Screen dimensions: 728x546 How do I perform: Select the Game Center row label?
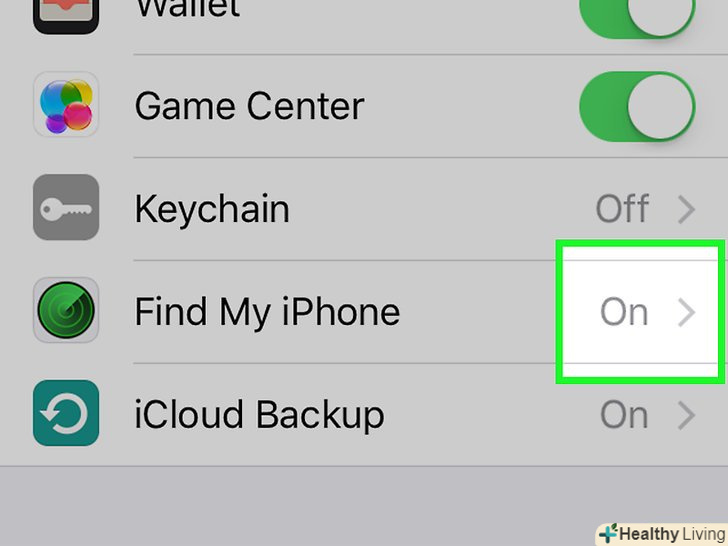[249, 106]
